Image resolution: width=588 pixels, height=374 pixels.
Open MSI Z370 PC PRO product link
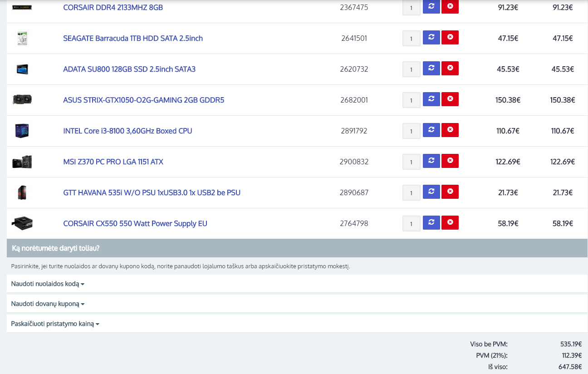113,162
